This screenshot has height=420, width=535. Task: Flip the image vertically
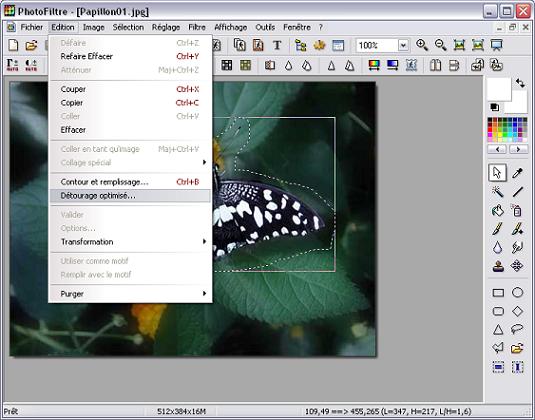454,65
